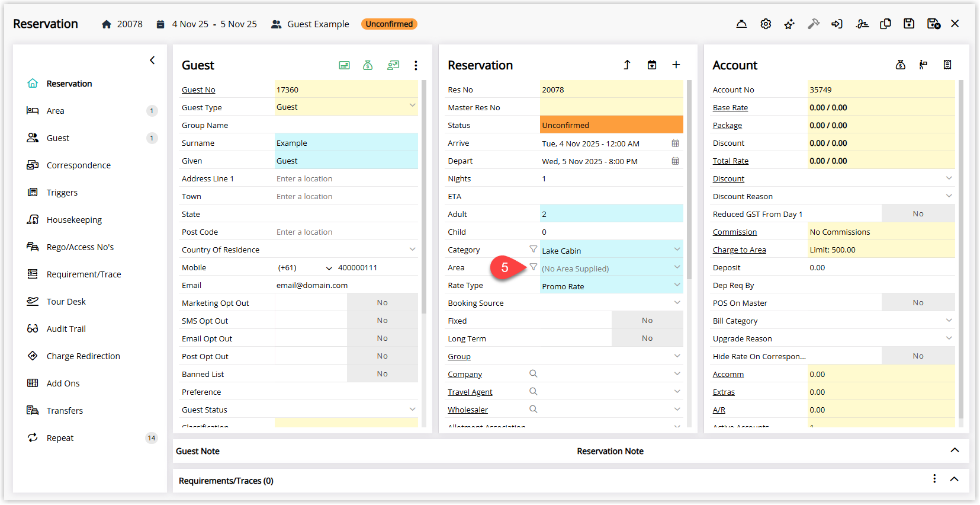
Task: Toggle the Long Term switch
Action: (647, 338)
